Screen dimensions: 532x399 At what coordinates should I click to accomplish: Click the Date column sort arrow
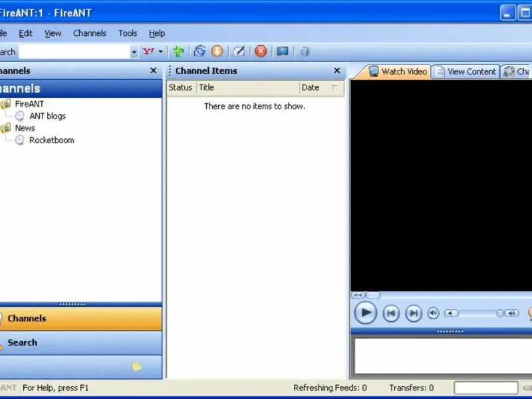pyautogui.click(x=334, y=88)
